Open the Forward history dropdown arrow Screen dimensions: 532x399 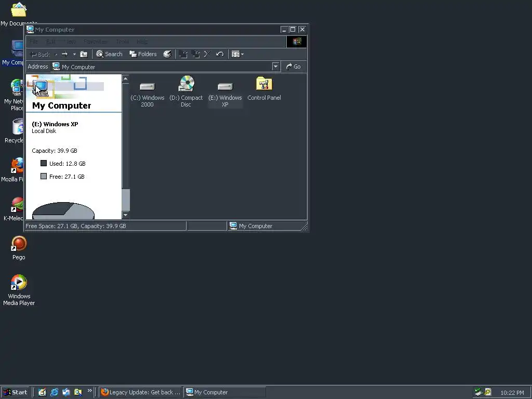pyautogui.click(x=74, y=54)
